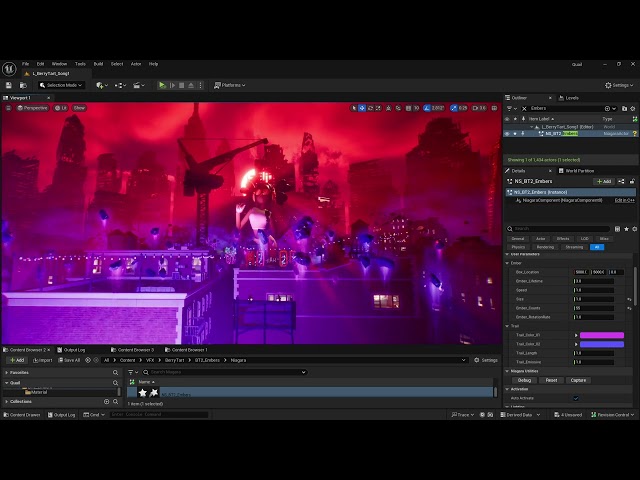The height and width of the screenshot is (480, 640).
Task: Open the viewport layout maximize icon
Action: (494, 108)
